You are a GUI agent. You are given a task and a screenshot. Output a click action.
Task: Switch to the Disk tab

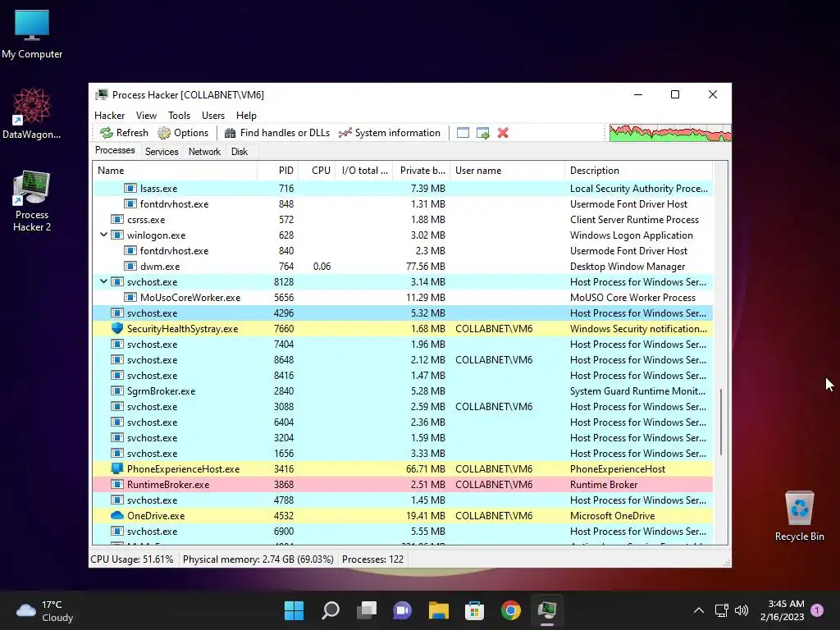(x=240, y=152)
